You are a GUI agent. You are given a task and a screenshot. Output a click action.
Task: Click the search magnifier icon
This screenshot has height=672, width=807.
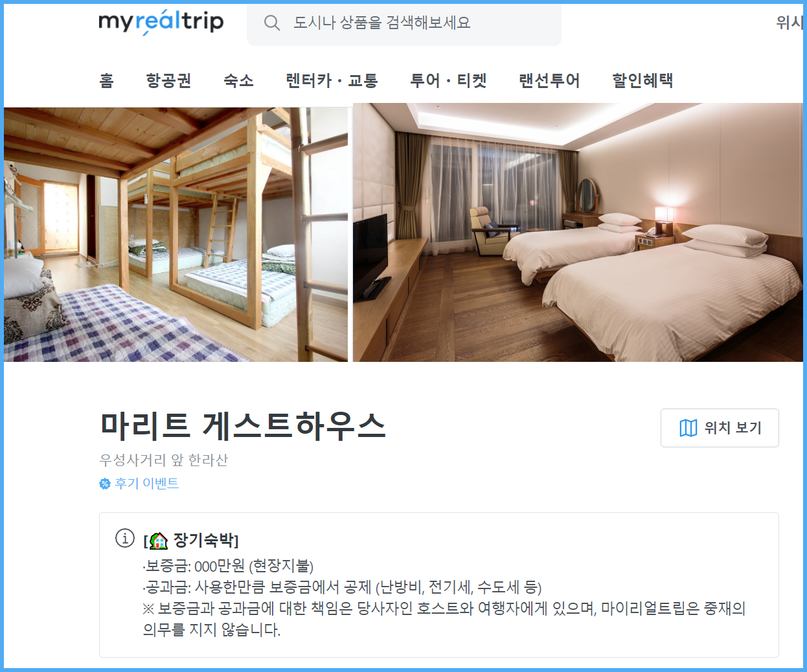tap(272, 23)
